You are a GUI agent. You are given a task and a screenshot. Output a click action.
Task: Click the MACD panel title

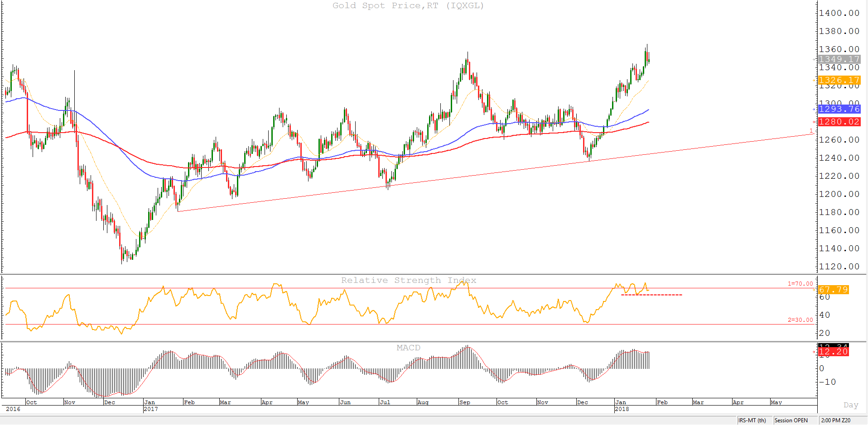pyautogui.click(x=408, y=348)
